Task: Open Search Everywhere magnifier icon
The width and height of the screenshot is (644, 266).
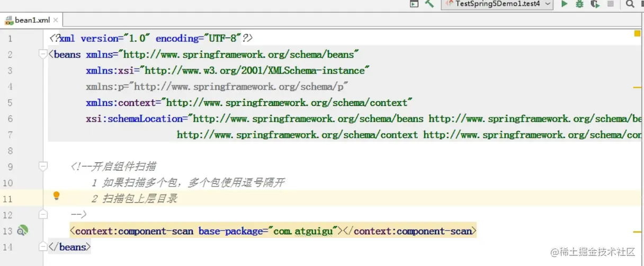Action: pos(630,4)
